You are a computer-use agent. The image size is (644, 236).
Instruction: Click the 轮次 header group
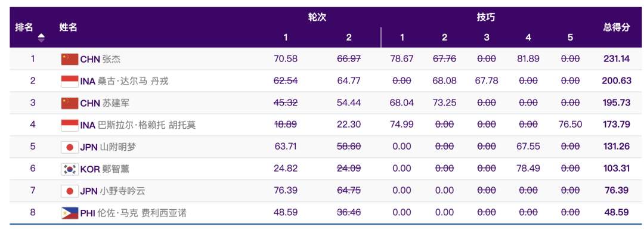pos(317,17)
